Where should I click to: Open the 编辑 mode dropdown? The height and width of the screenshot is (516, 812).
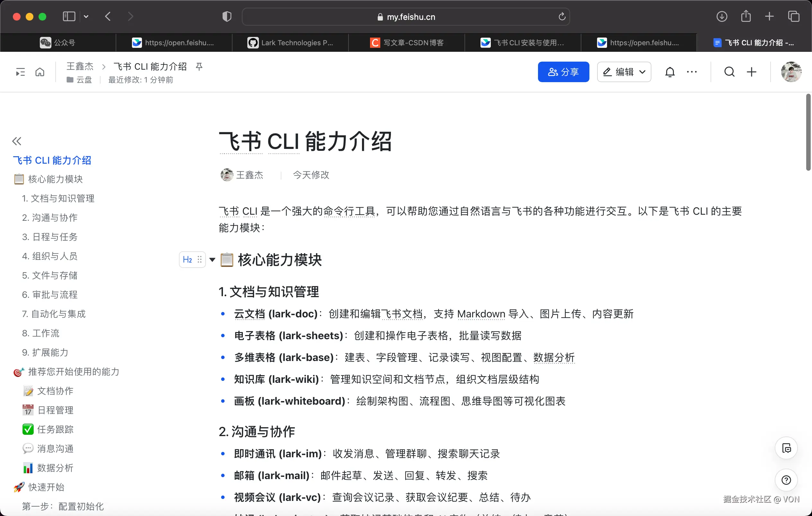pos(624,72)
